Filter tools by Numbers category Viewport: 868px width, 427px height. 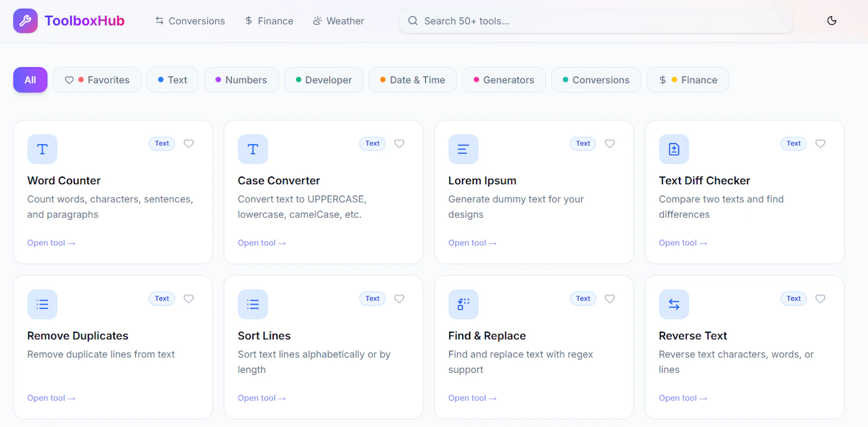[x=241, y=80]
